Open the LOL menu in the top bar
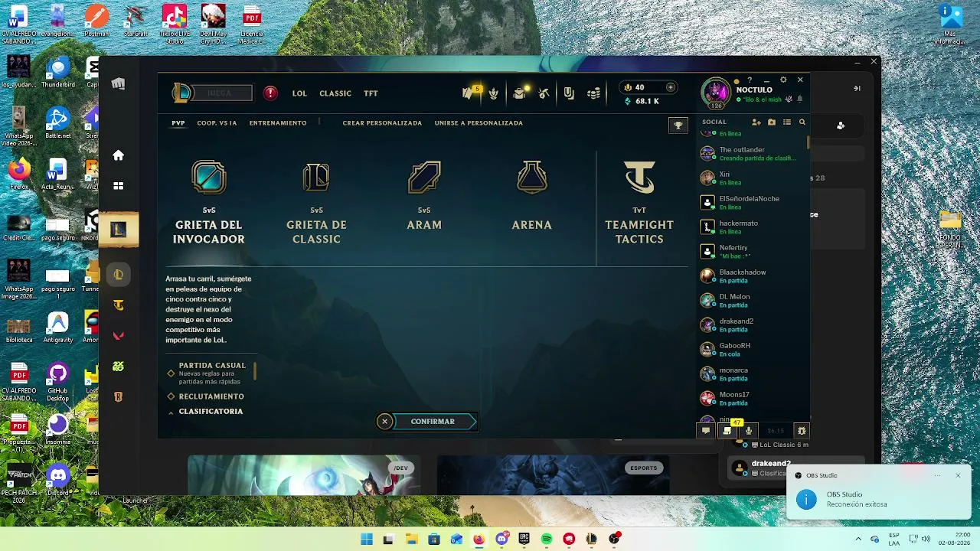Screen dimensions: 980x551 coord(299,93)
